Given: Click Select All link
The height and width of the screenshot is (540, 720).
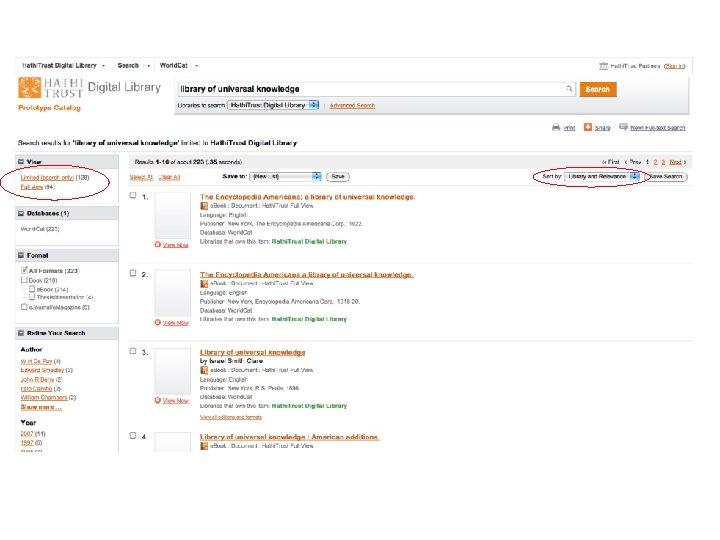Looking at the screenshot, I should 141,177.
